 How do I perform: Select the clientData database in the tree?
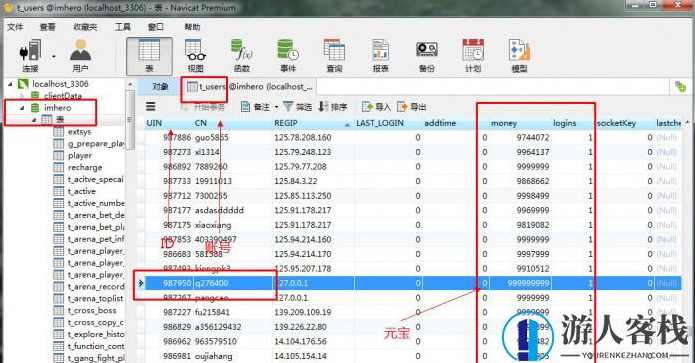[x=62, y=96]
